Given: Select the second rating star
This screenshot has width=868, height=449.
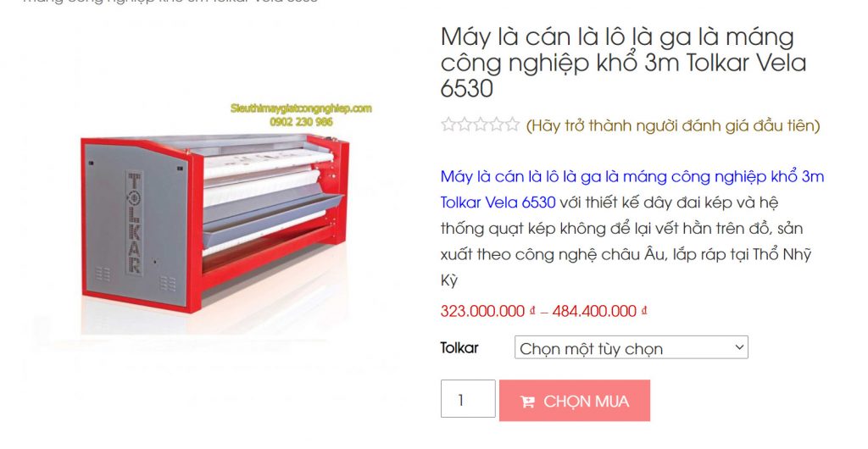Looking at the screenshot, I should (464, 125).
